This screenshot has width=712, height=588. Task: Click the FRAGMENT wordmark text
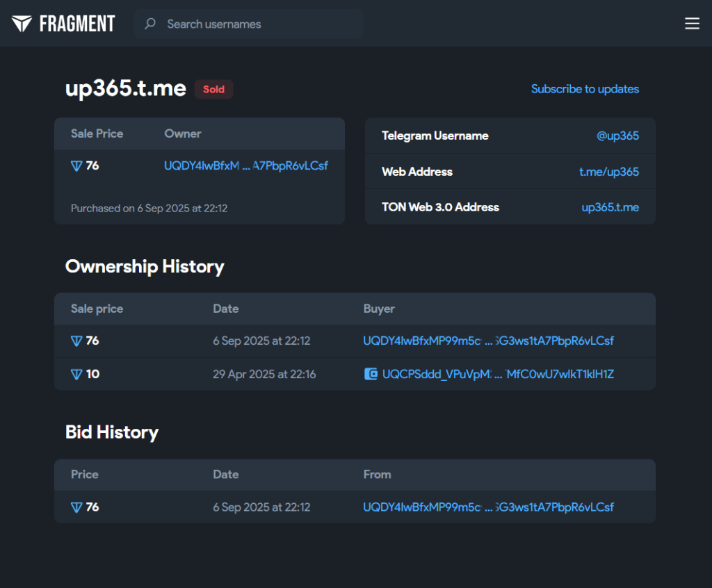(x=76, y=24)
